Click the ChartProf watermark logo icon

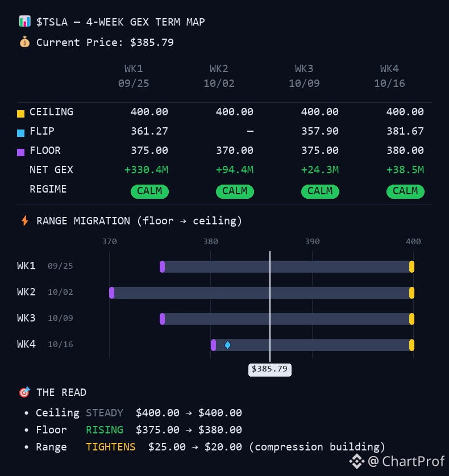click(357, 461)
